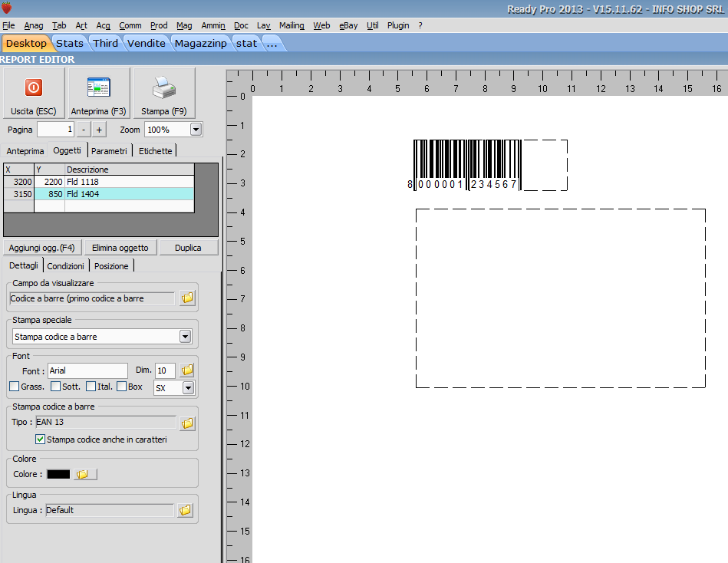Image resolution: width=728 pixels, height=563 pixels.
Task: Click the Uscita (ESC) exit icon
Action: coord(33,88)
